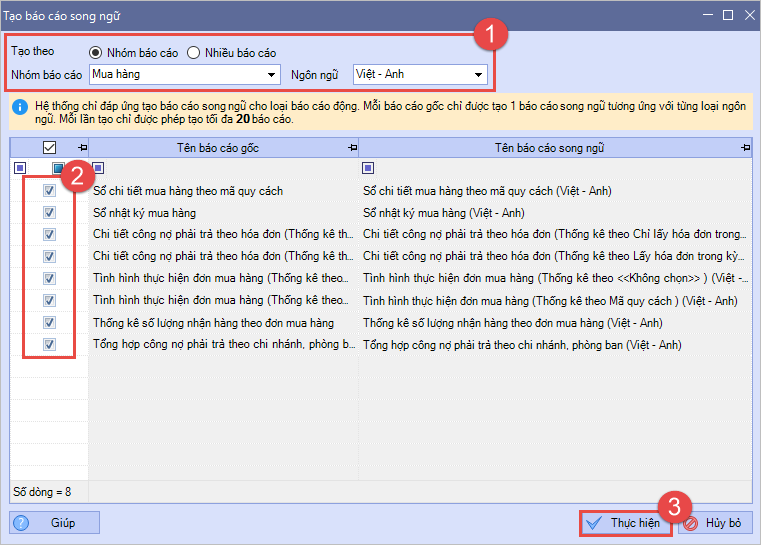
Task: Click the pin icon on Tên báo cáo song ngữ column
Action: 744,148
